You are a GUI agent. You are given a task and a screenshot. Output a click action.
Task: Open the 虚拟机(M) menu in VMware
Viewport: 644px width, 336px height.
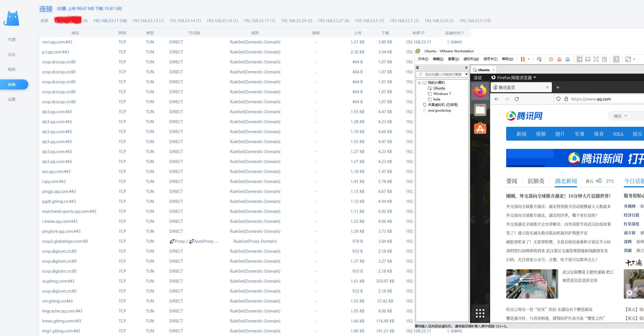click(x=471, y=59)
